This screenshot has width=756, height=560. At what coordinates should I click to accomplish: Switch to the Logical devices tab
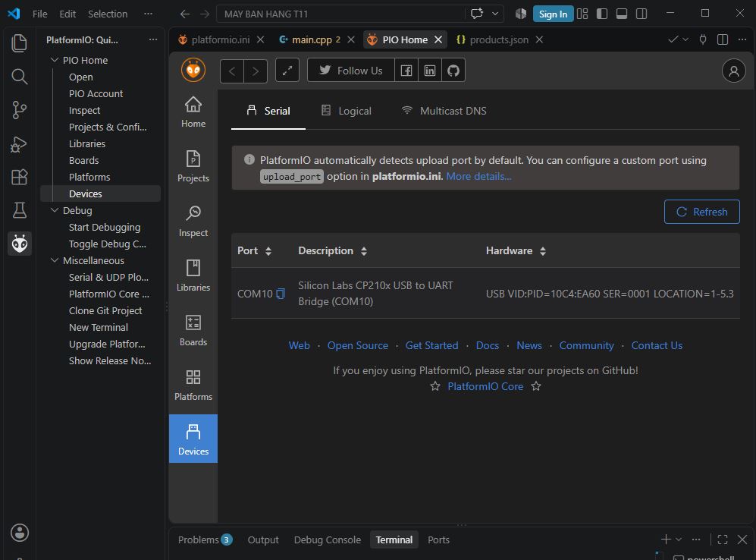click(347, 111)
